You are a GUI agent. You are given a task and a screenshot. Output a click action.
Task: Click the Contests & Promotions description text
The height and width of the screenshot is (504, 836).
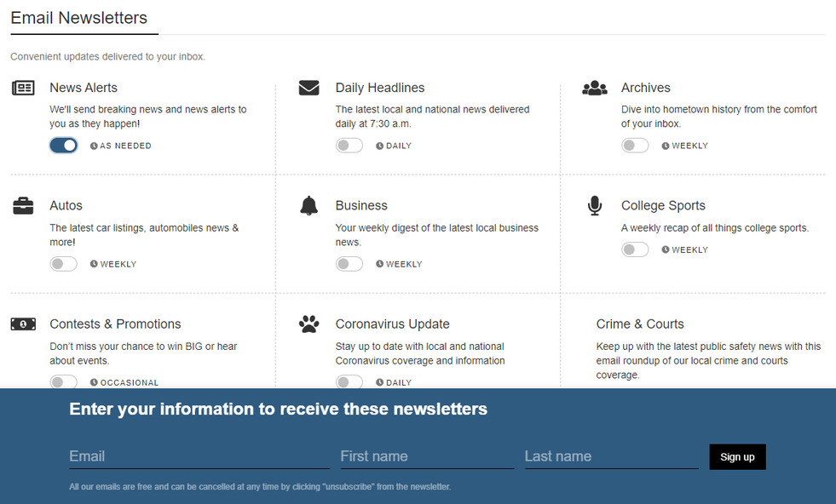(x=143, y=353)
